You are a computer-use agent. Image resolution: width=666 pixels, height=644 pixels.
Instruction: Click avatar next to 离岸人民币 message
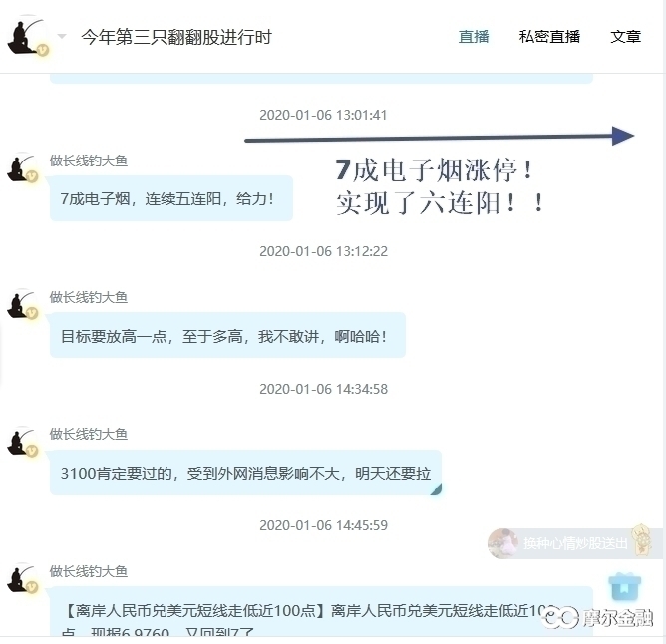tap(22, 579)
